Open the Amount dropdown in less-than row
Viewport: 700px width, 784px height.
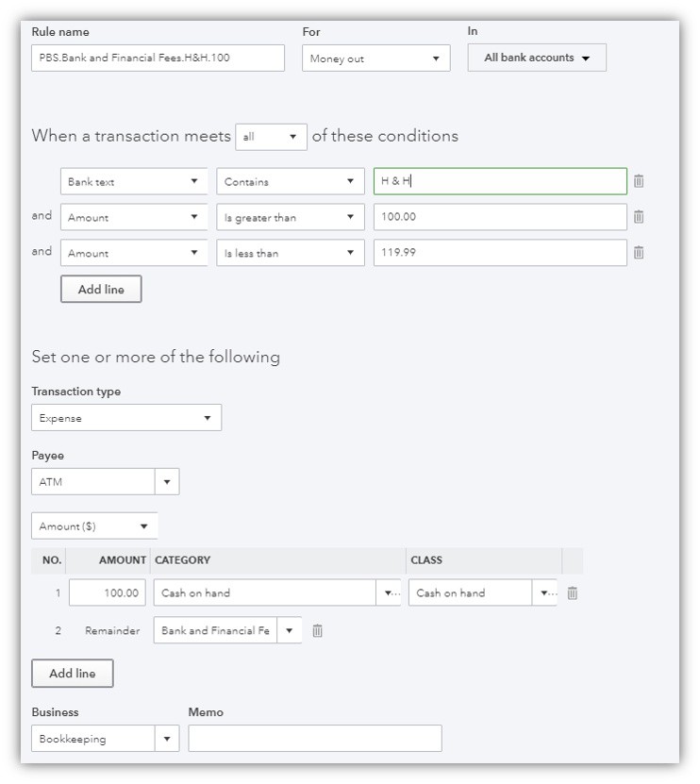pyautogui.click(x=134, y=253)
